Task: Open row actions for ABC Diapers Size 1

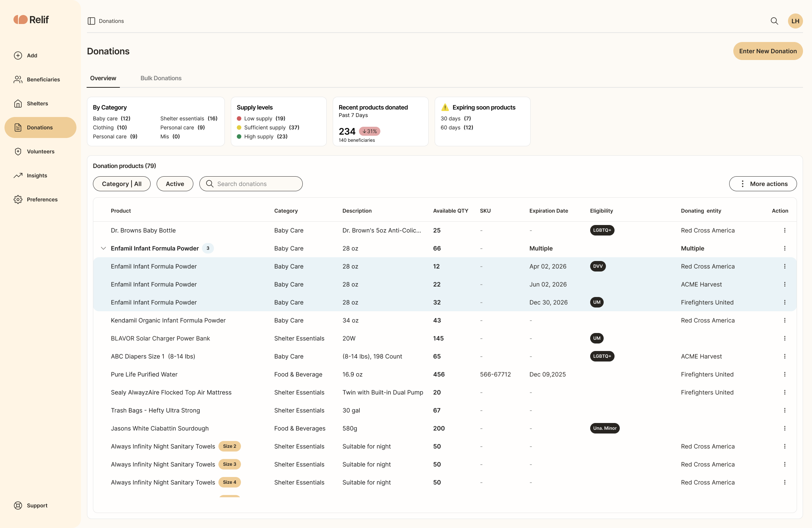Action: point(785,356)
